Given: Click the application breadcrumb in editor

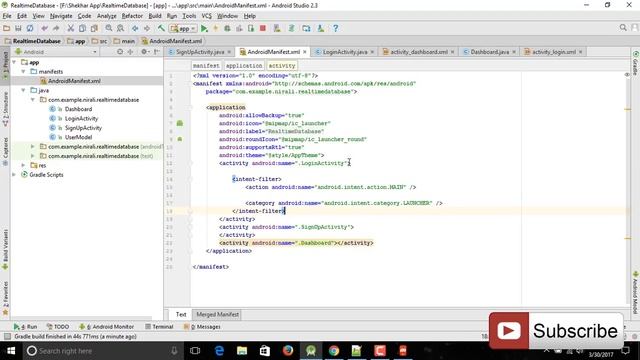Looking at the screenshot, I should tap(244, 66).
